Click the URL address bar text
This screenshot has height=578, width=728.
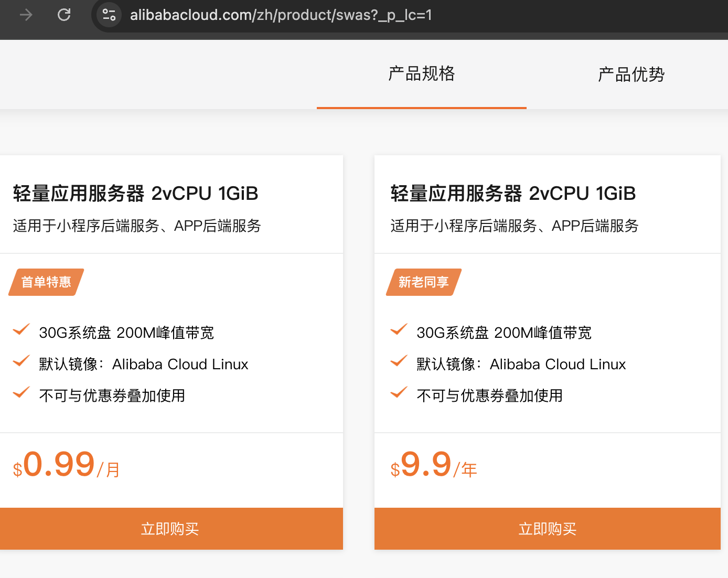(281, 15)
